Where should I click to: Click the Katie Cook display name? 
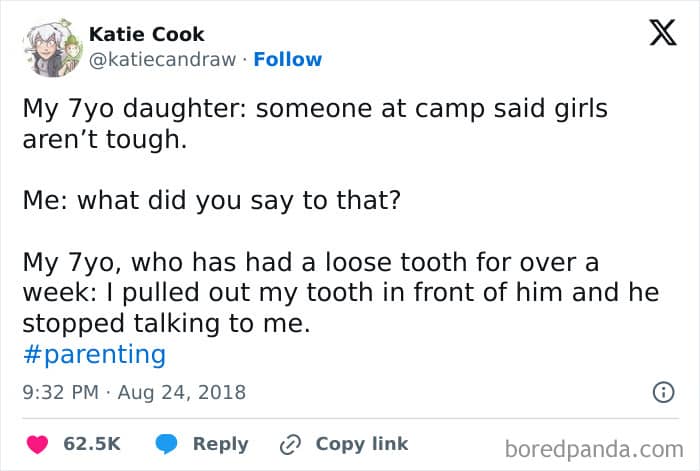pos(147,35)
